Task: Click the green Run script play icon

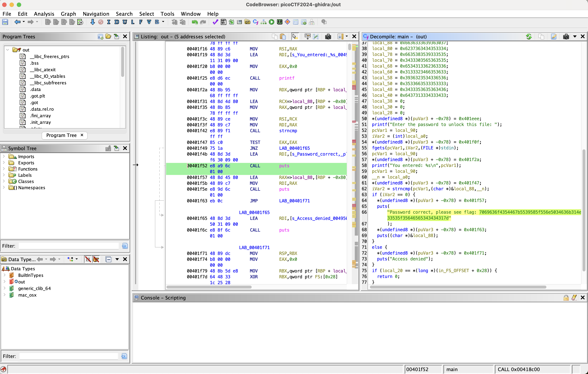Action: click(x=272, y=22)
